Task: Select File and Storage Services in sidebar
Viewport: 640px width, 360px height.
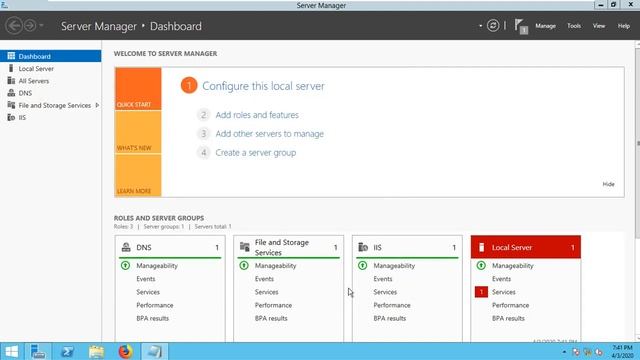Action: coord(51,105)
